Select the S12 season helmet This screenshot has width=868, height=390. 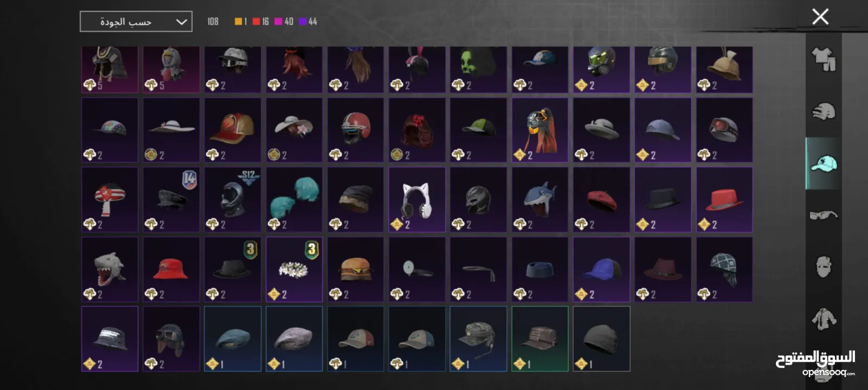click(233, 200)
